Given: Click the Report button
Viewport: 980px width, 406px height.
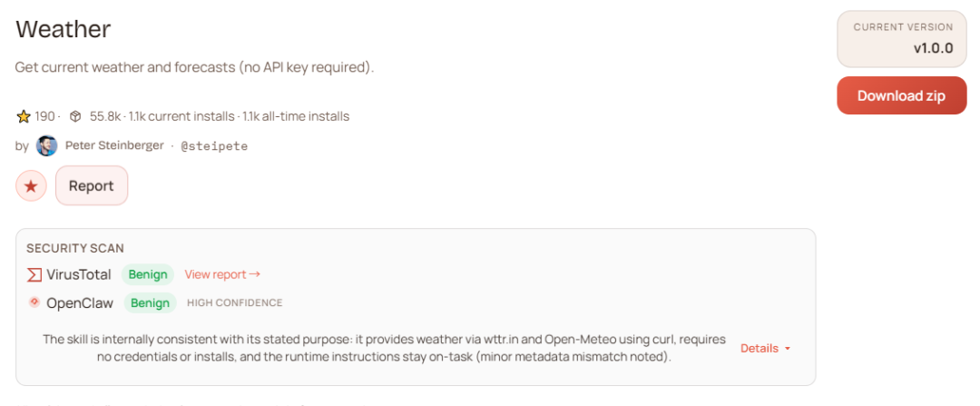Looking at the screenshot, I should coord(92,186).
